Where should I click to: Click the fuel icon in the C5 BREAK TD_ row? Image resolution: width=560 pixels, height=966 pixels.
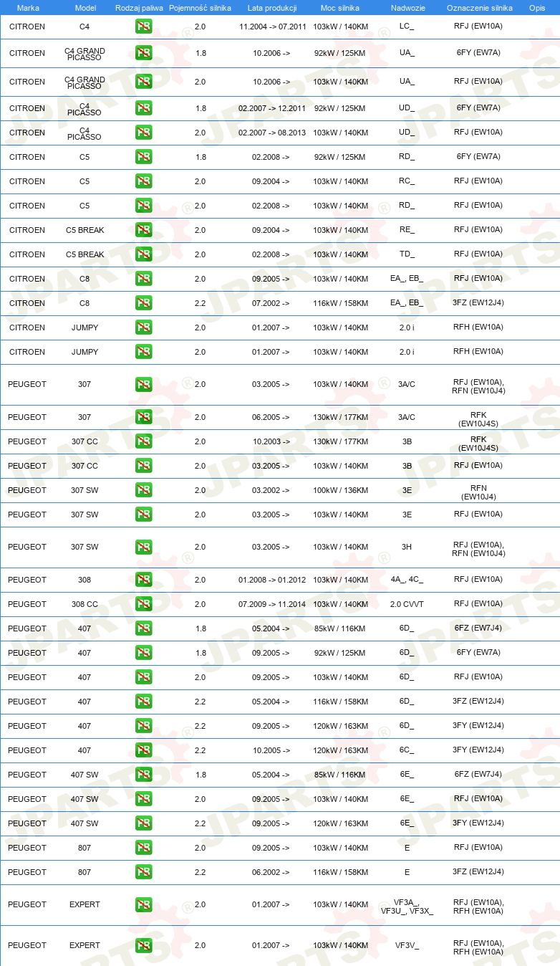click(144, 255)
